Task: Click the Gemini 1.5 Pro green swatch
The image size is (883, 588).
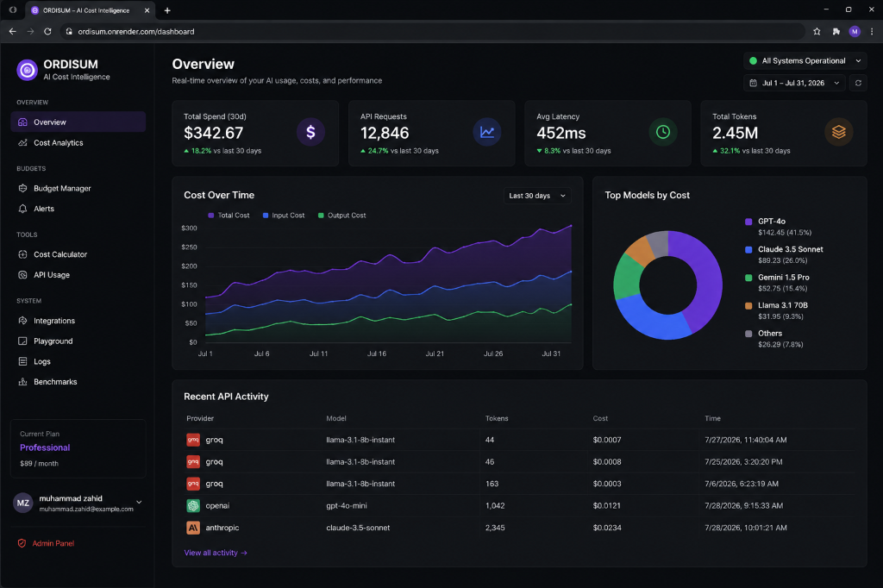Action: click(x=748, y=278)
